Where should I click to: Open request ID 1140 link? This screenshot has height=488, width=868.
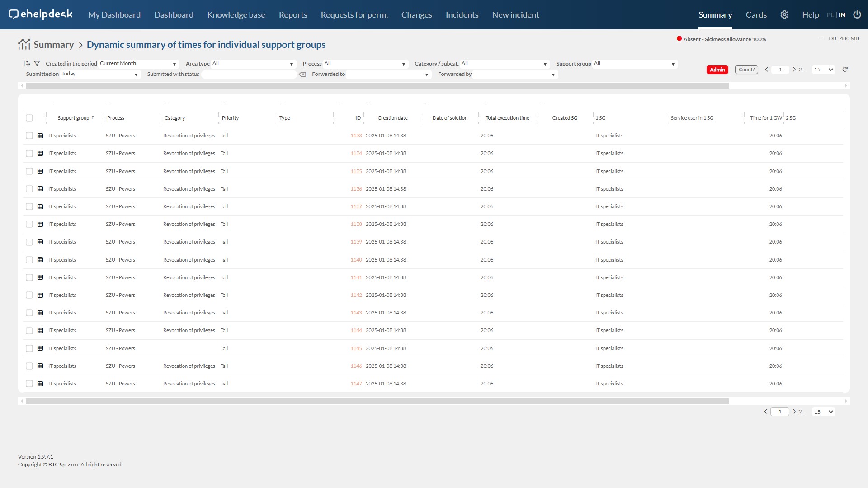tap(356, 260)
